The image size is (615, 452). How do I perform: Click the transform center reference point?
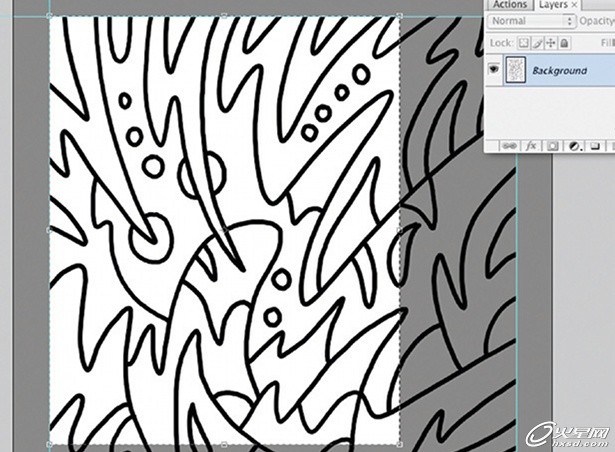click(x=224, y=230)
